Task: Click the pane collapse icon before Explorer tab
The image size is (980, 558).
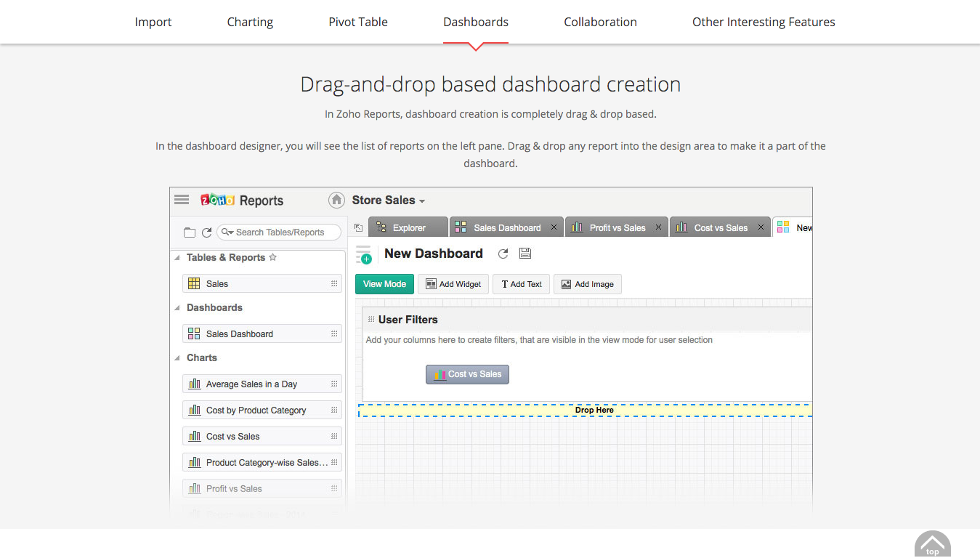Action: [x=358, y=228]
